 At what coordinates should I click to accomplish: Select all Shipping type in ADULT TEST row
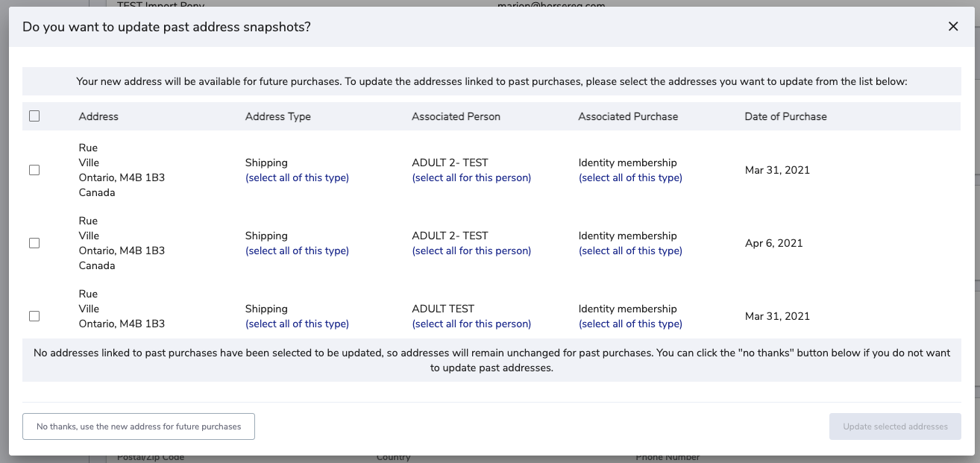pyautogui.click(x=297, y=324)
